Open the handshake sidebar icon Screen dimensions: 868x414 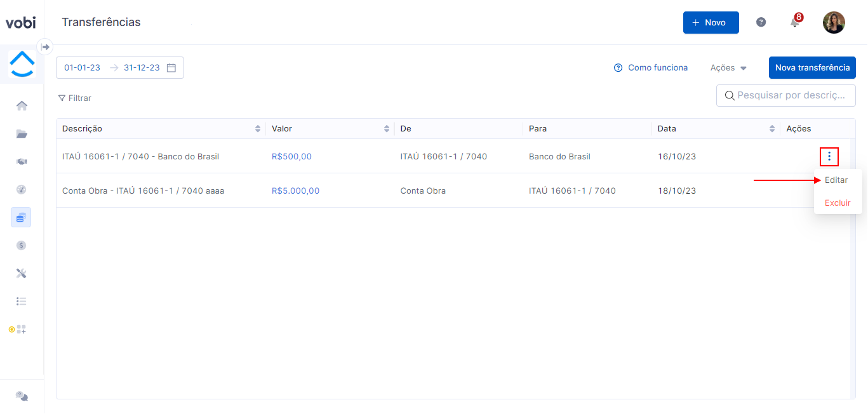point(22,161)
